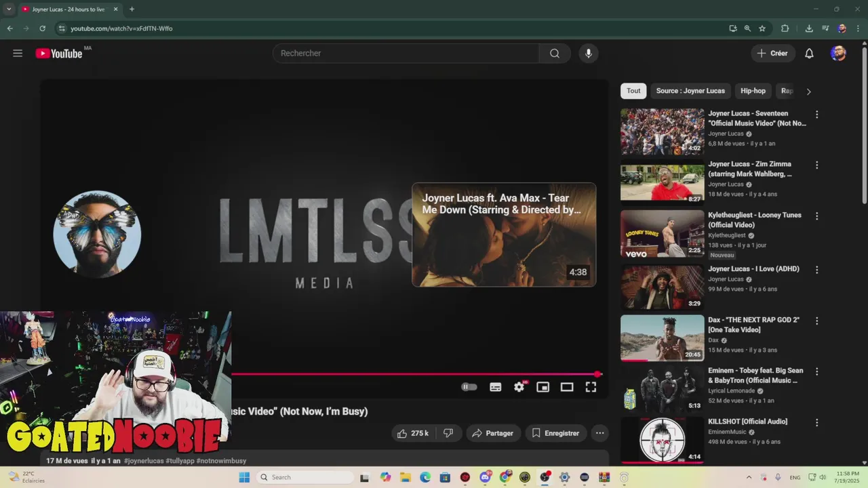
Task: Enter full screen mode
Action: pyautogui.click(x=591, y=387)
